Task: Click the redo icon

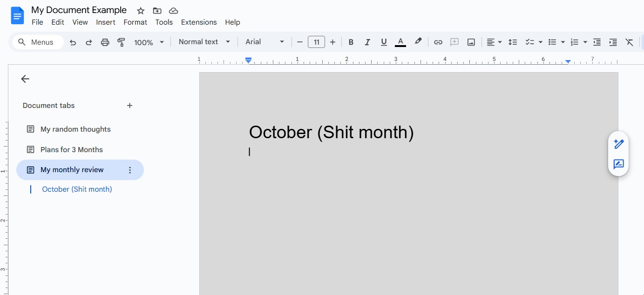Action: (x=88, y=42)
